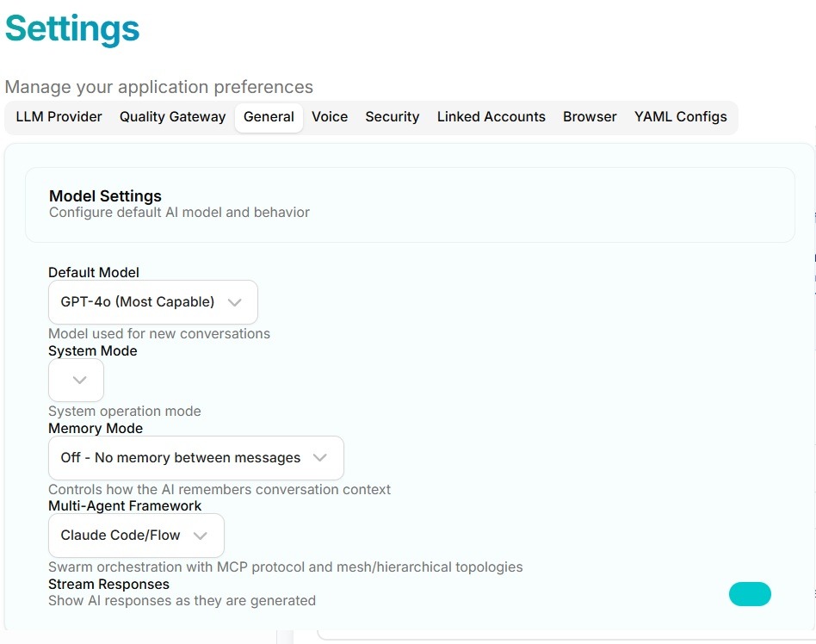This screenshot has width=816, height=644.
Task: Open the Security settings tab
Action: [392, 116]
